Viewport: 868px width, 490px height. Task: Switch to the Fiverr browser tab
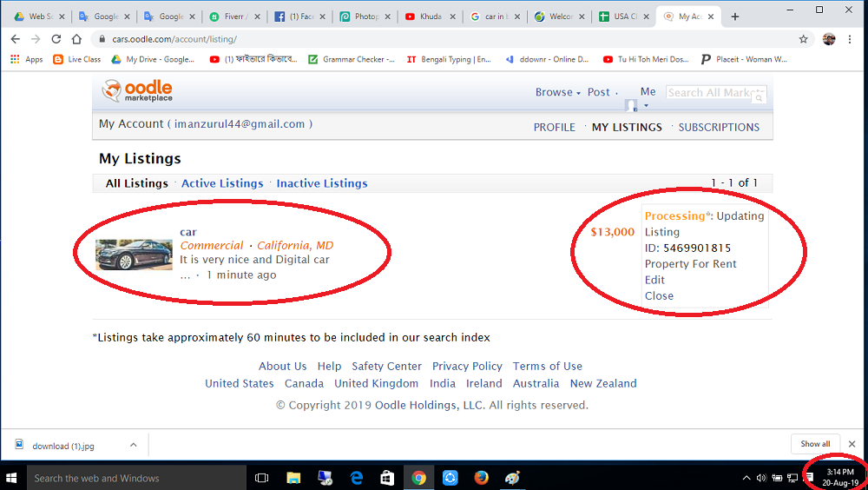click(x=233, y=17)
